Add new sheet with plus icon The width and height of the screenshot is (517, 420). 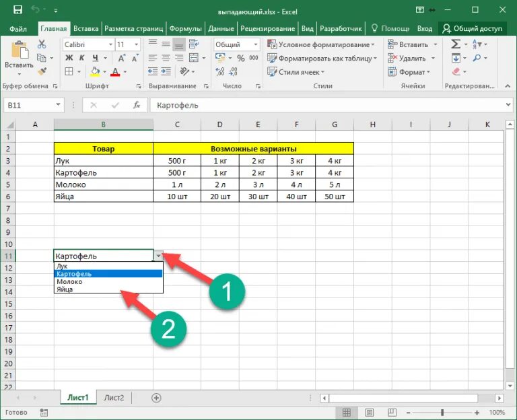click(x=156, y=398)
